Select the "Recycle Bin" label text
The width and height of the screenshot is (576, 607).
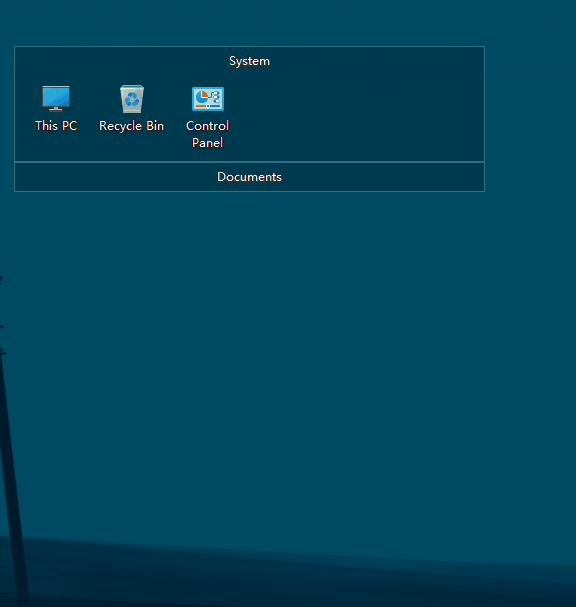[x=132, y=126]
